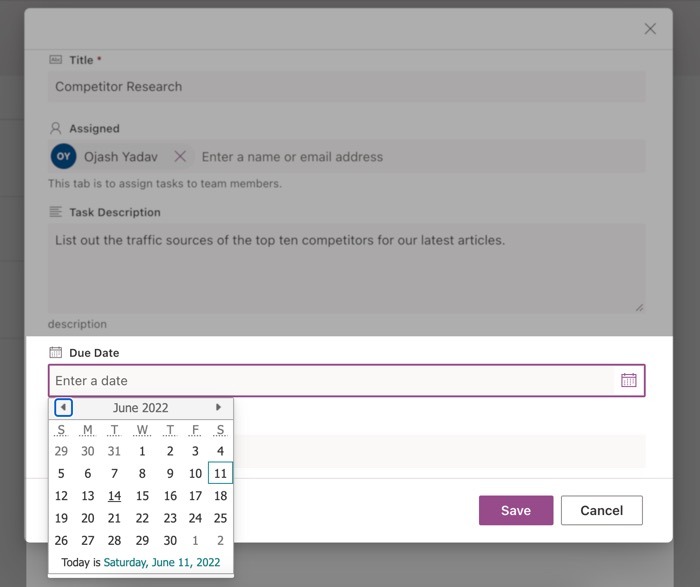
Task: Select June 13 in the calendar
Action: (x=88, y=495)
